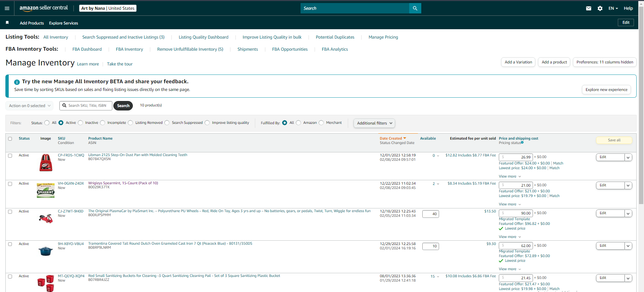Viewport: 644px width, 292px height.
Task: Click the bookmark flag icon
Action: (x=7, y=22)
